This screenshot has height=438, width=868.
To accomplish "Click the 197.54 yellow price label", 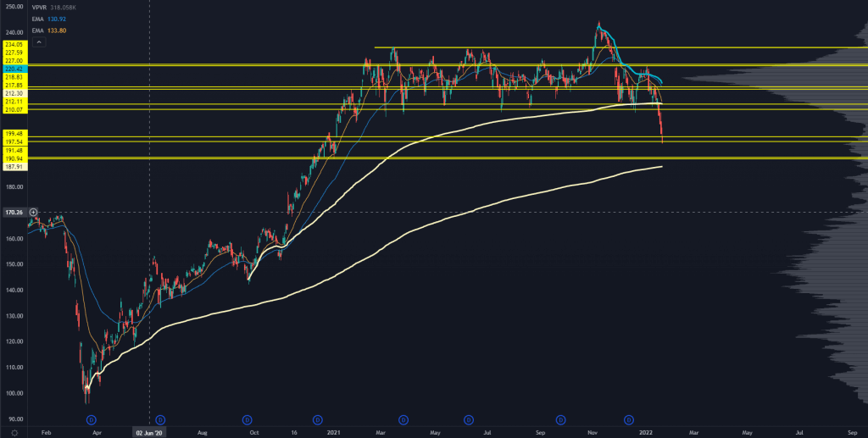I will 13,142.
